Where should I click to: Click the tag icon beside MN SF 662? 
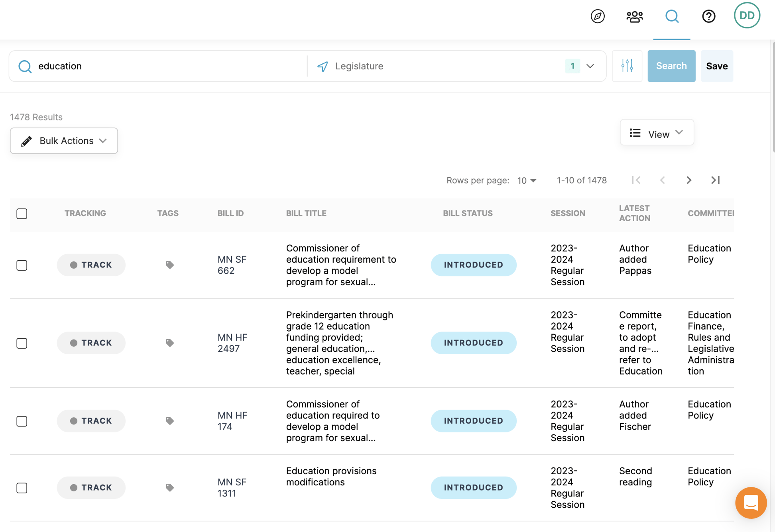(x=170, y=265)
